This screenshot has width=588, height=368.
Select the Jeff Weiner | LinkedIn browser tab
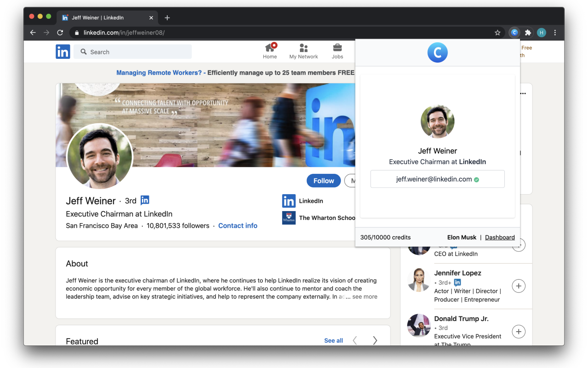point(107,17)
